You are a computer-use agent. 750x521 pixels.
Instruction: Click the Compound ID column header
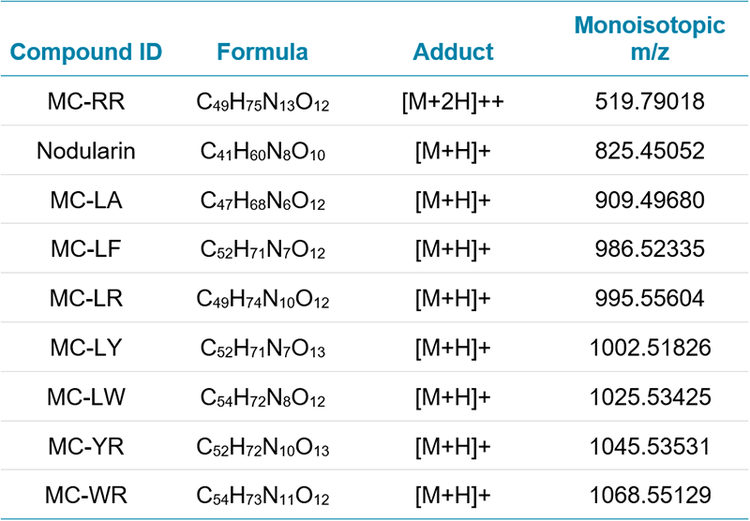click(86, 52)
